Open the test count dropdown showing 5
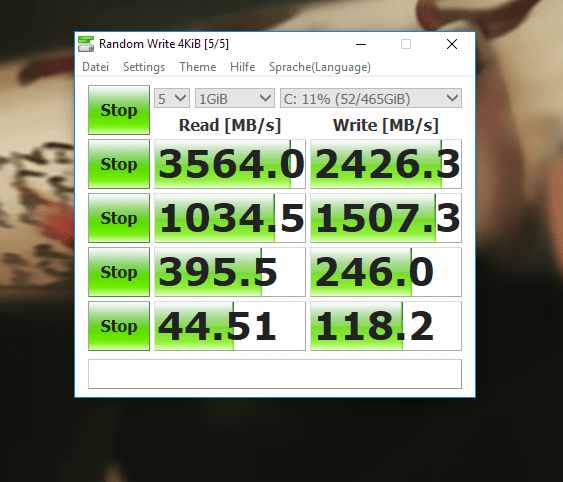563x482 pixels. [x=172, y=98]
